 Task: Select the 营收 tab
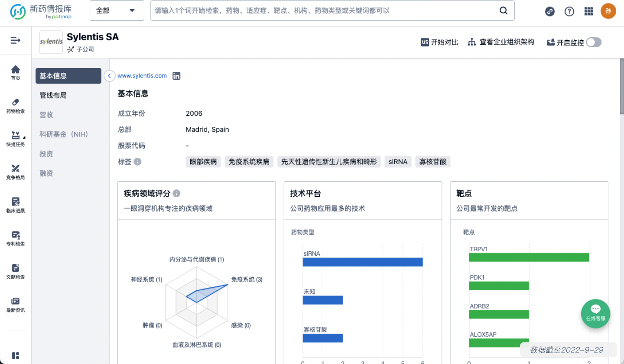tap(68, 115)
